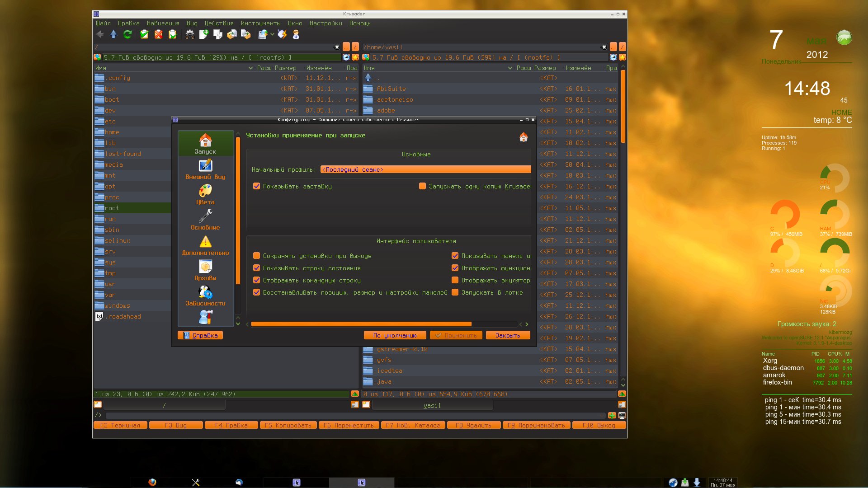The height and width of the screenshot is (488, 868).
Task: Open file search via binoculars icon
Action: click(190, 34)
